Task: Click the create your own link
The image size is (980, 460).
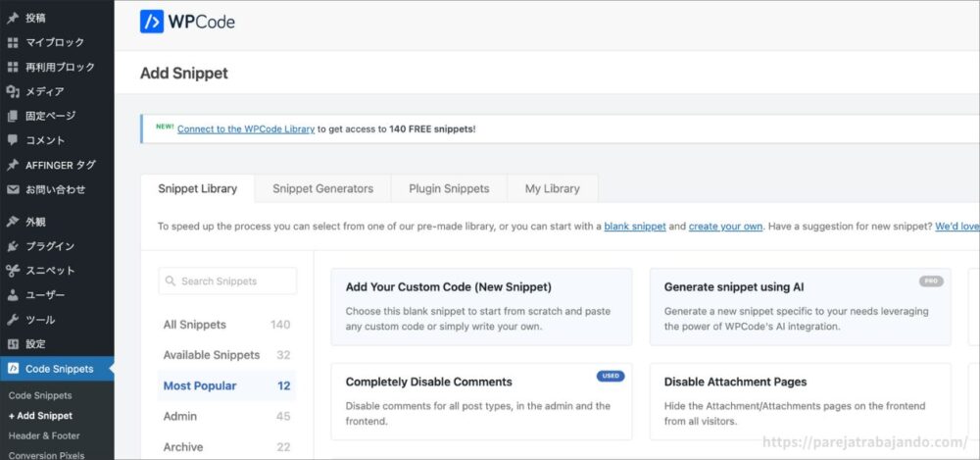Action: [x=725, y=227]
